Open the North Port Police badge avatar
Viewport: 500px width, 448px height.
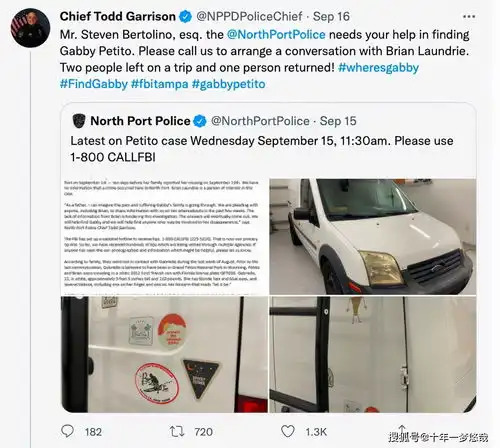coord(79,121)
